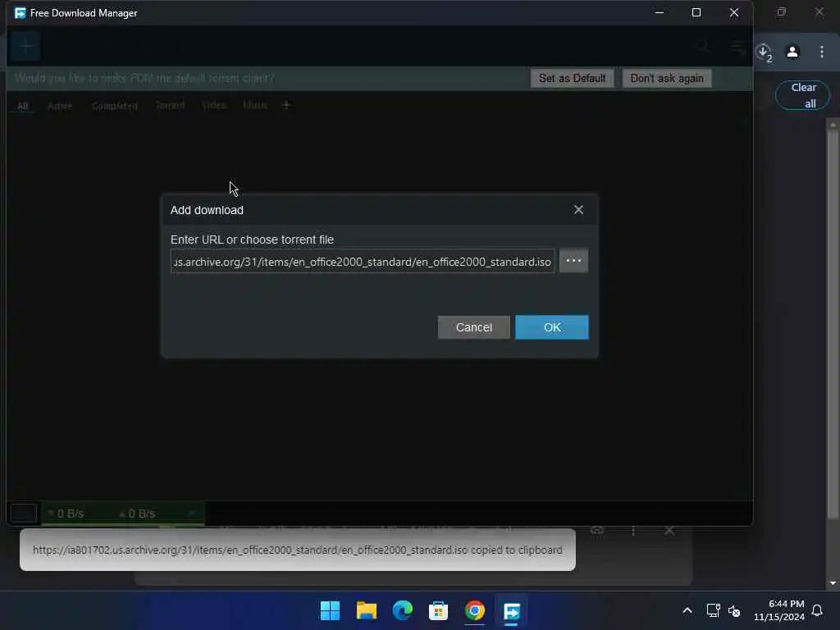Expand the speed limit dropdown in status bar

191,514
